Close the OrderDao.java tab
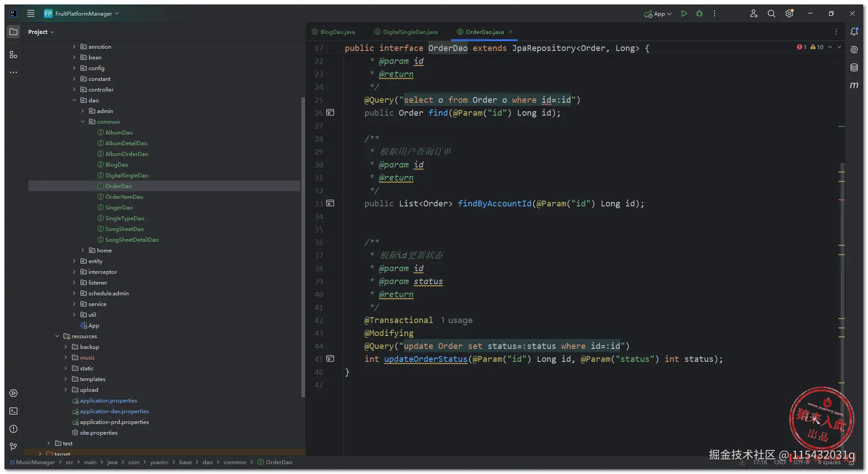The image size is (868, 474). tap(511, 32)
